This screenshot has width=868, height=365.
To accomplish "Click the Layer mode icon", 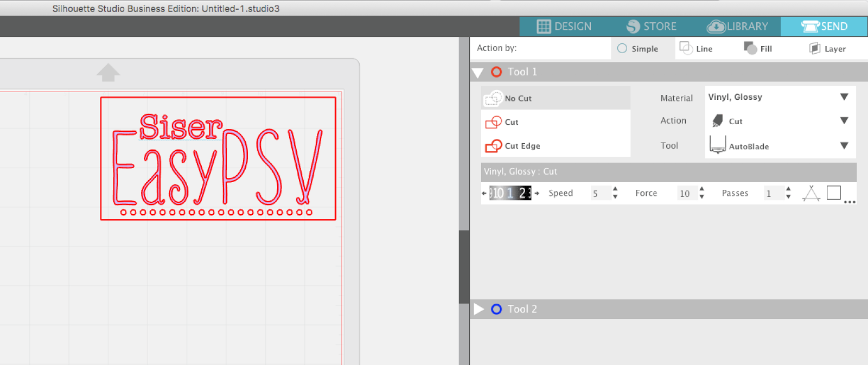I will (x=815, y=48).
